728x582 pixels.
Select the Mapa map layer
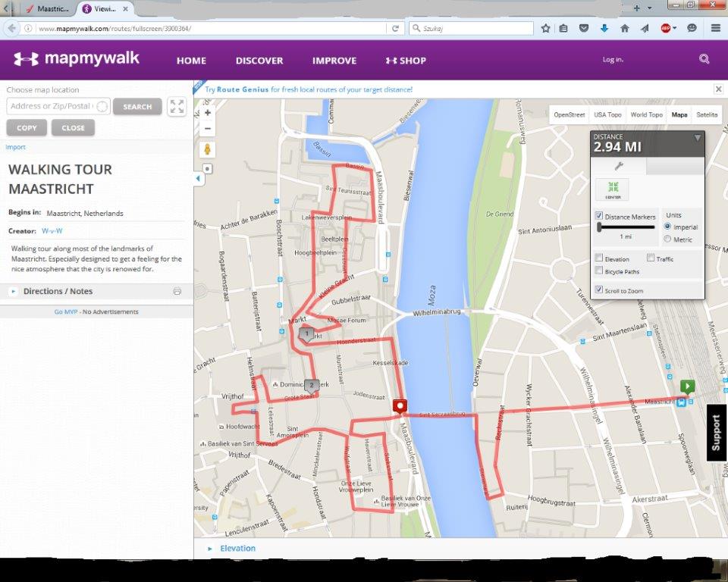tap(679, 114)
